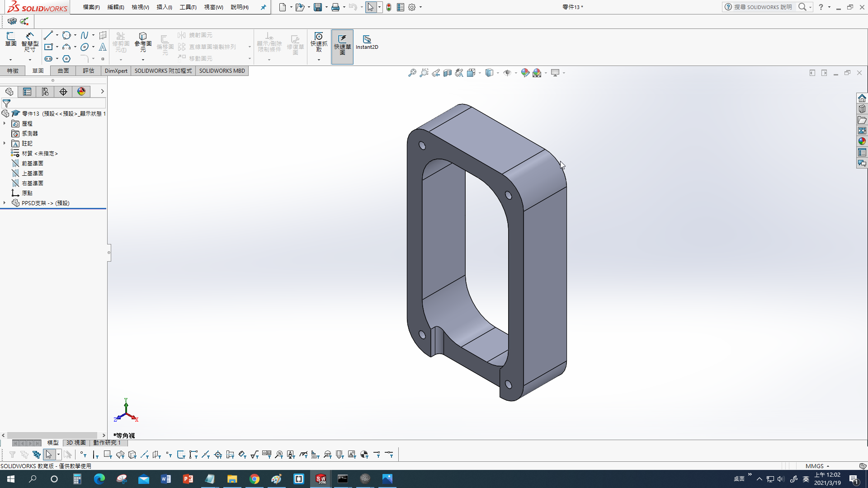Open SOLIDWORKS Resources home task pane
Viewport: 868px width, 488px height.
coord(862,98)
